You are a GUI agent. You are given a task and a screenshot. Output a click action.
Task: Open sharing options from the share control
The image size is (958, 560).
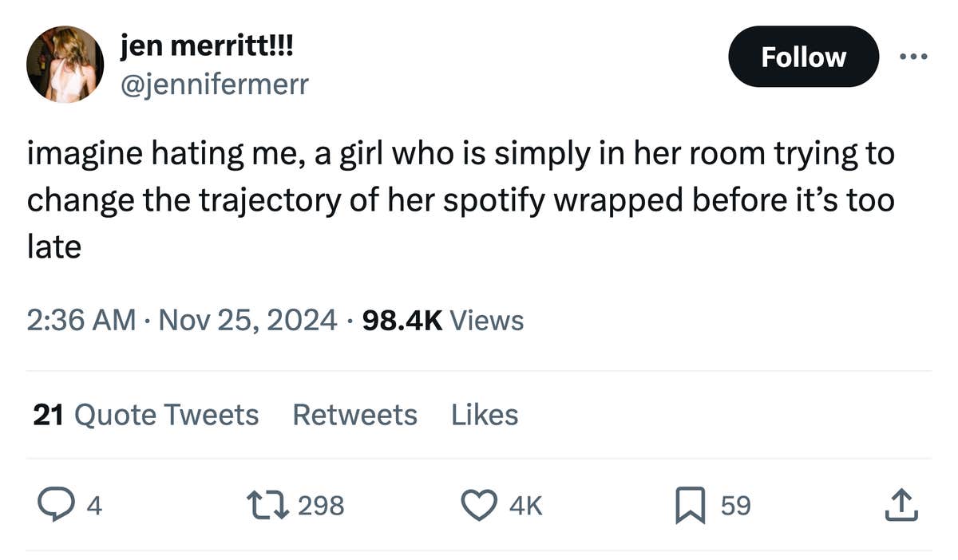pyautogui.click(x=903, y=505)
